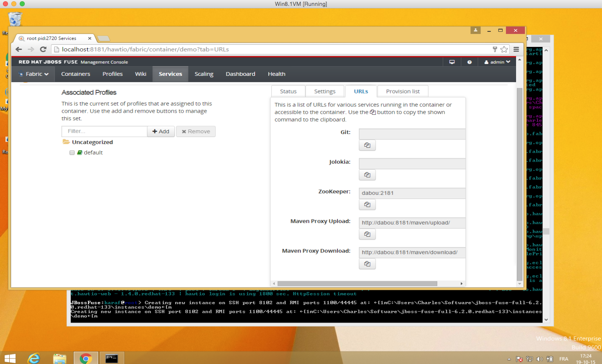Screen dimensions: 602x364
Task: Click the terminal window scrollbar up arrow
Action: [546, 50]
